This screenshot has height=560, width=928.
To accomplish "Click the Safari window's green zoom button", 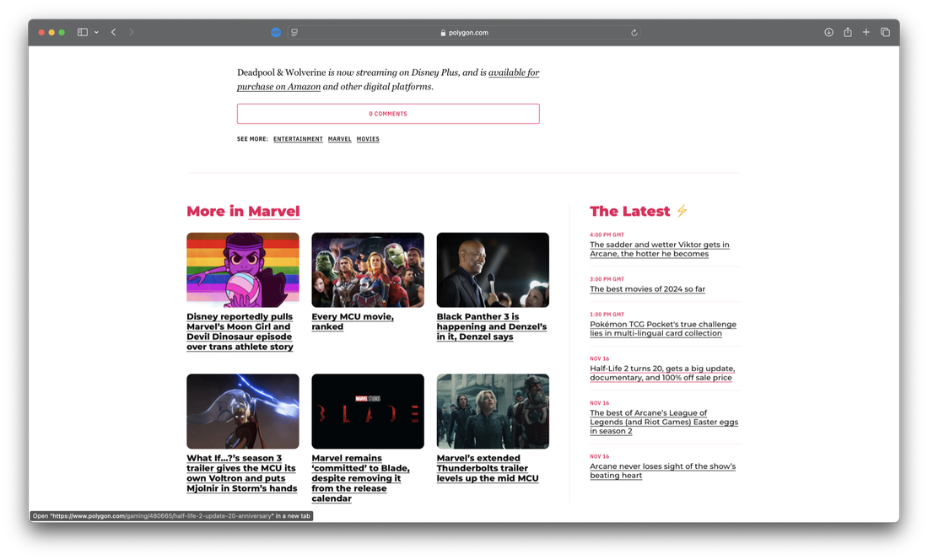I will point(62,33).
